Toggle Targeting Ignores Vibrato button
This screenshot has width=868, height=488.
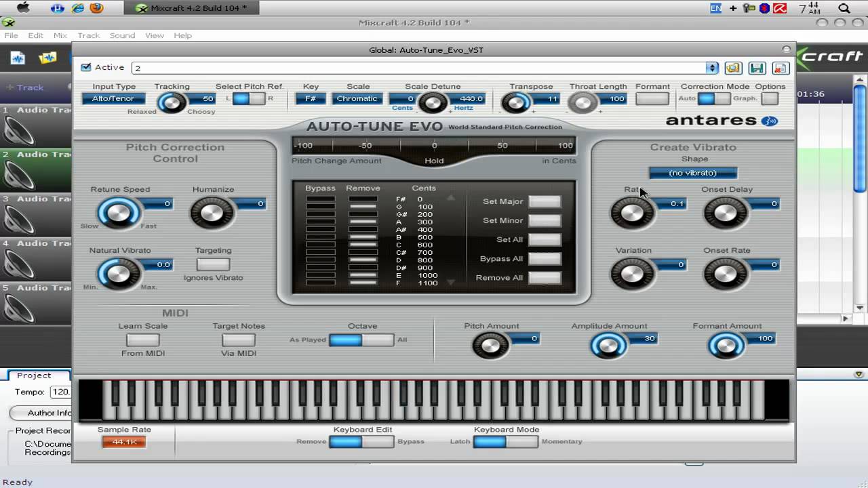point(213,264)
